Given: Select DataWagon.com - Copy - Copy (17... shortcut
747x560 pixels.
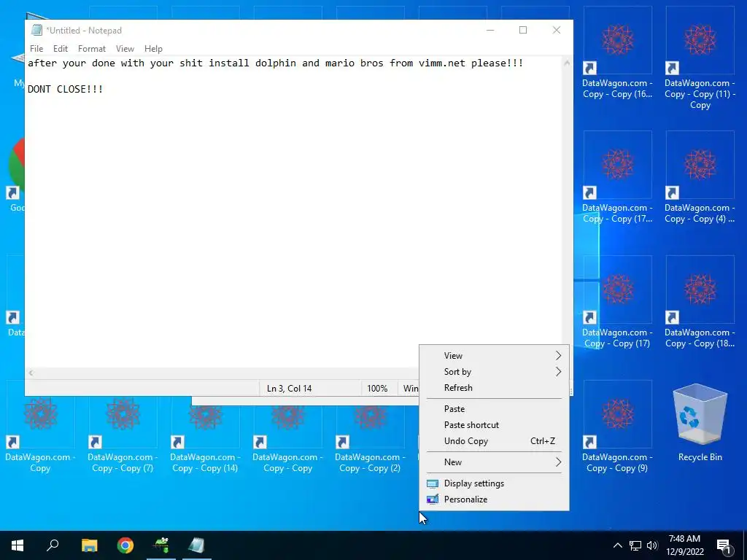Looking at the screenshot, I should 617,177.
